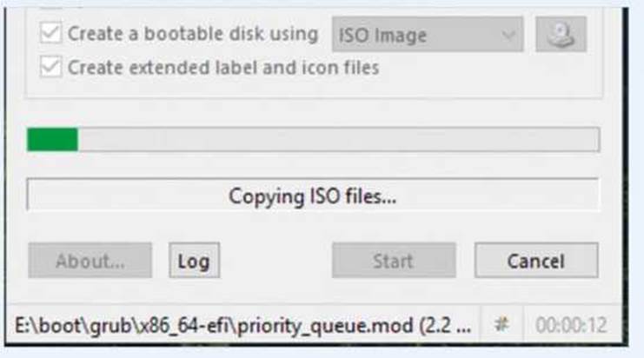Show the Log window

click(195, 261)
